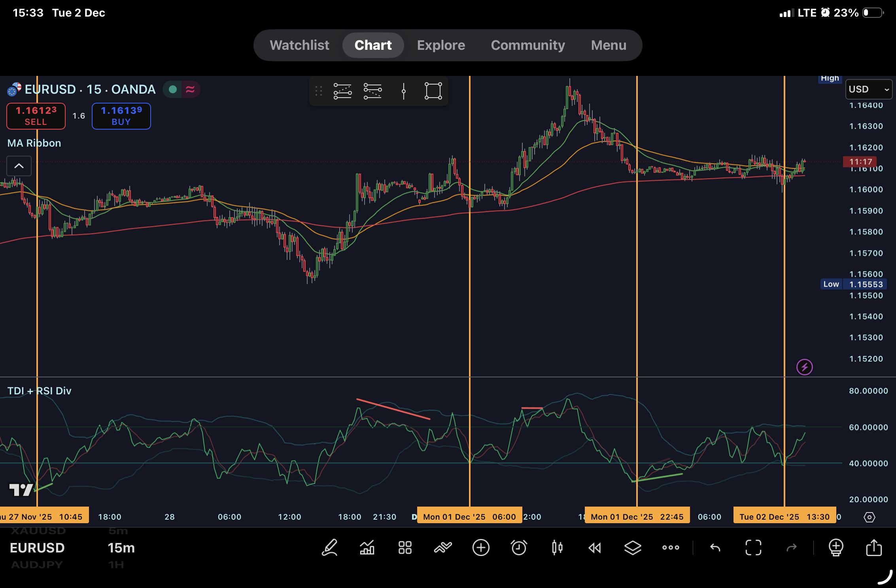Screen dimensions: 896x588
Task: Toggle the pink approximate-data badge
Action: tap(190, 89)
